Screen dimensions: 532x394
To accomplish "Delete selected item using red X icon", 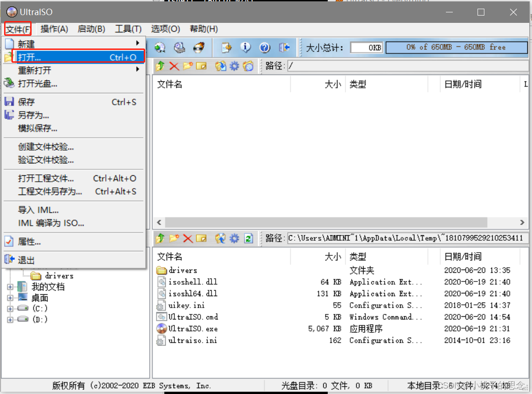I will tap(173, 66).
